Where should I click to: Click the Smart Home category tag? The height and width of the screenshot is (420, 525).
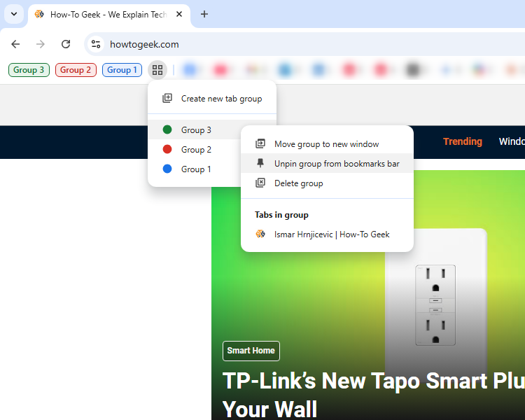click(251, 351)
